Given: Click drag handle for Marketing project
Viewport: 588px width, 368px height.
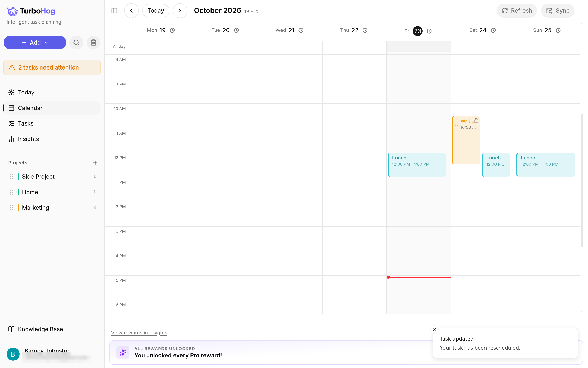Looking at the screenshot, I should [11, 208].
